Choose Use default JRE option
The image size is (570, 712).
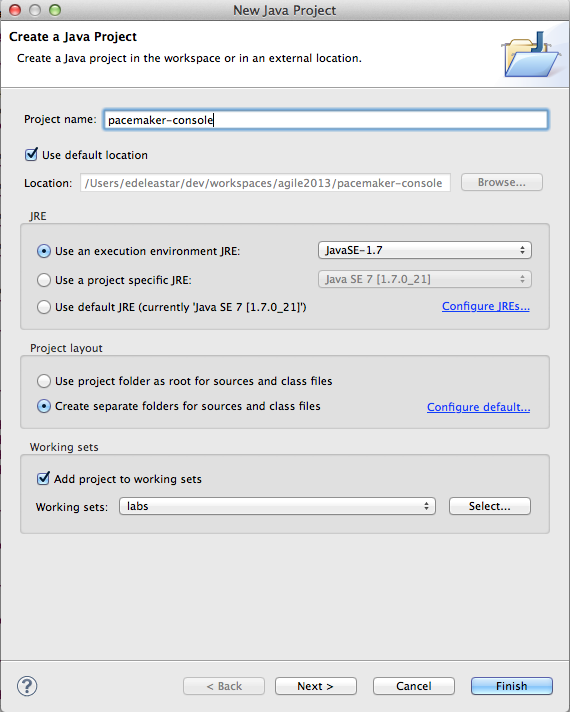(x=44, y=307)
